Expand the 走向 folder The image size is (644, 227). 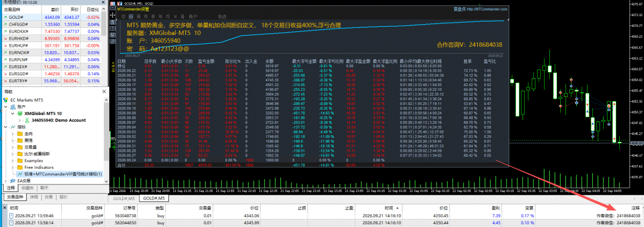12,133
